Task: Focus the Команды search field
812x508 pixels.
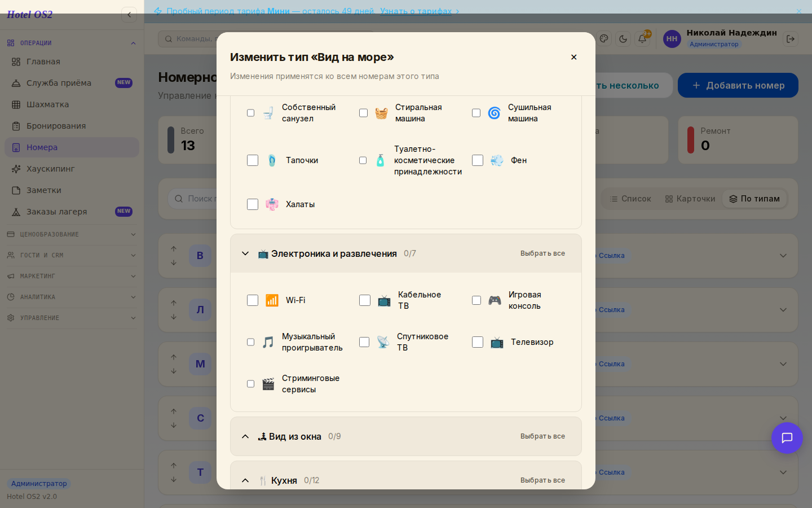Action: (266, 39)
